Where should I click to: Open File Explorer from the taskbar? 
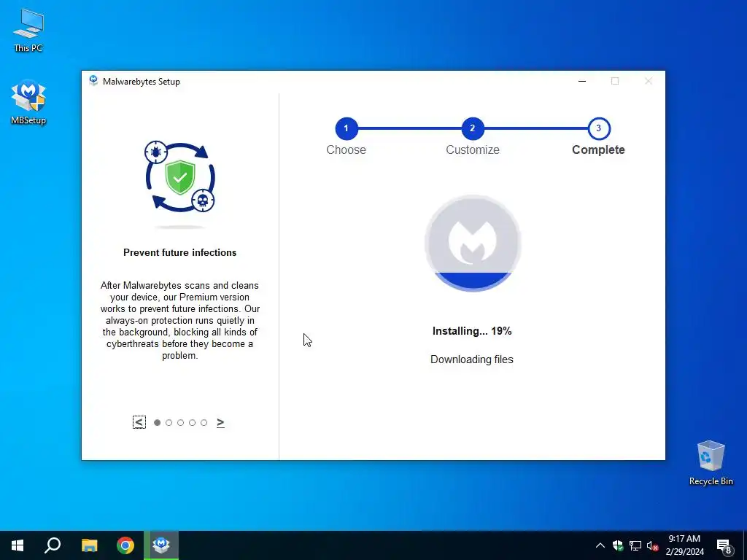point(89,545)
